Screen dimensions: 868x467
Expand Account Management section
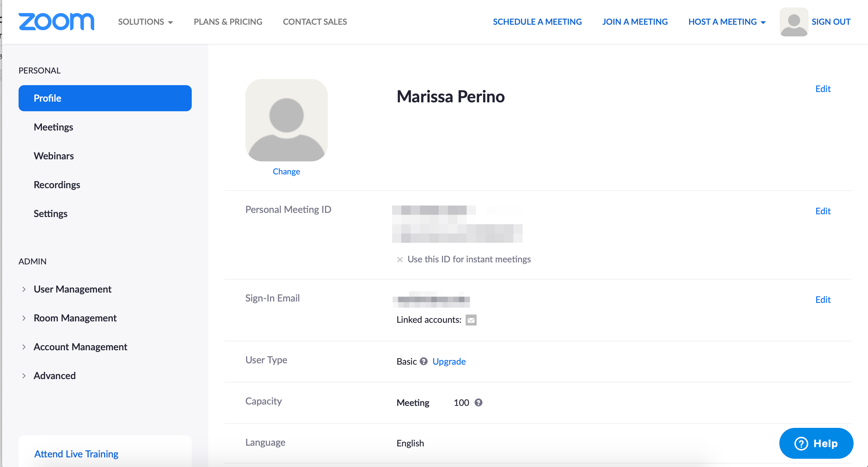click(x=80, y=347)
